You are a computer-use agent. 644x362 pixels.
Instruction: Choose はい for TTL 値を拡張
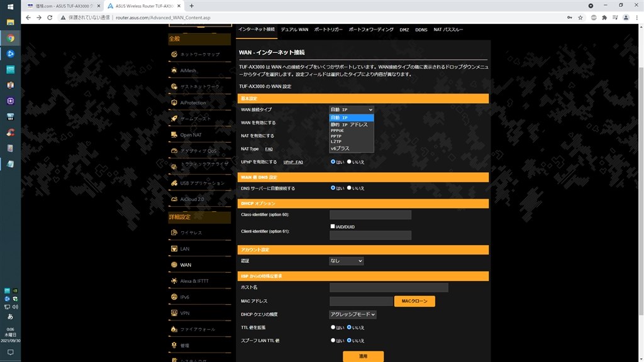point(333,327)
